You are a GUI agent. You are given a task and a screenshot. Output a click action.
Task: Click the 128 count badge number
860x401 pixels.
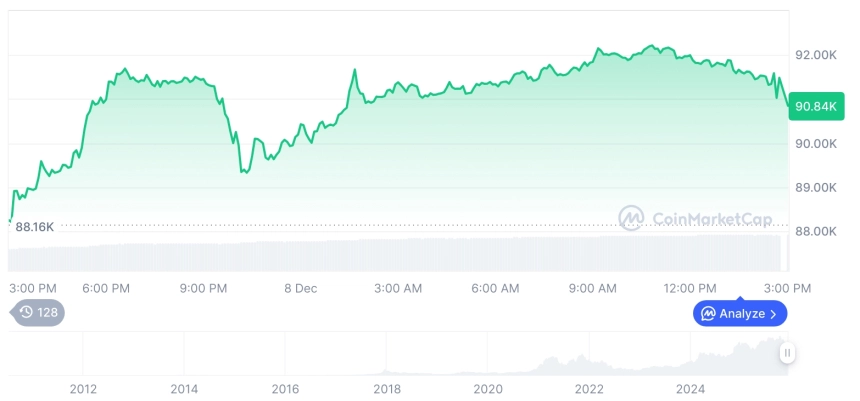48,312
